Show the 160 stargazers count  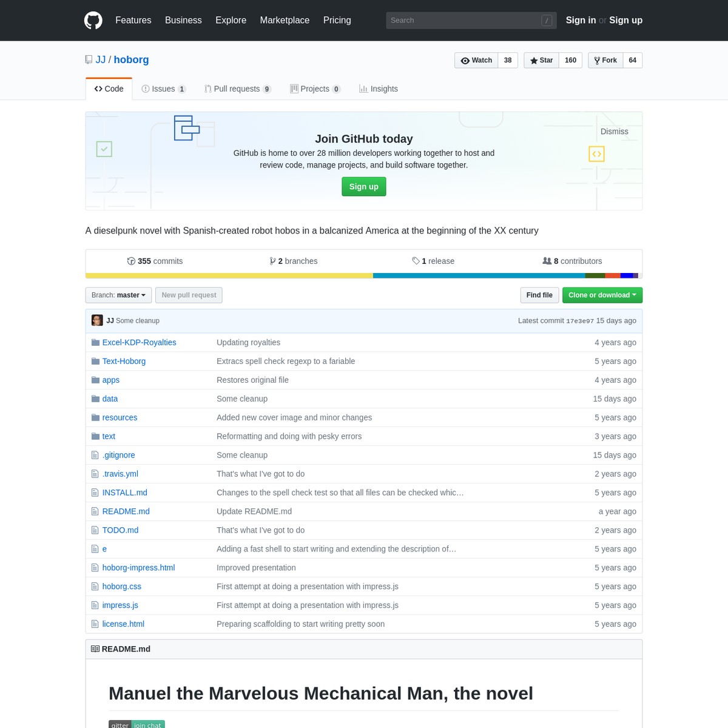pos(570,60)
